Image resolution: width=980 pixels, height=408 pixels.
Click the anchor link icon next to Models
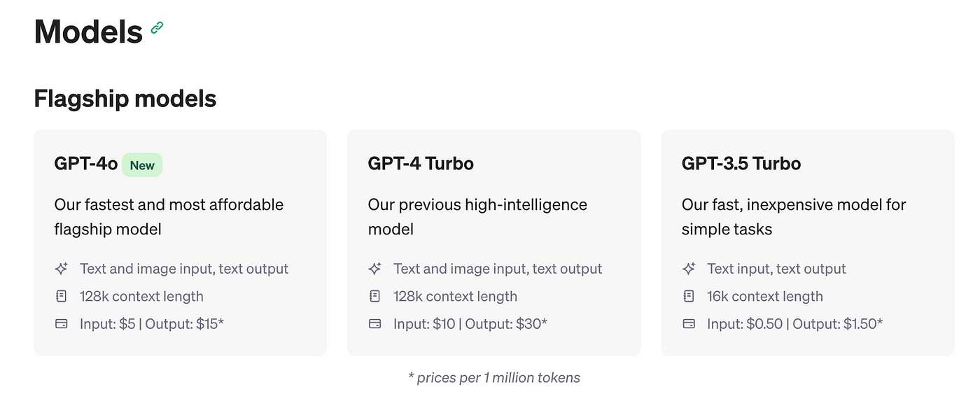click(157, 29)
